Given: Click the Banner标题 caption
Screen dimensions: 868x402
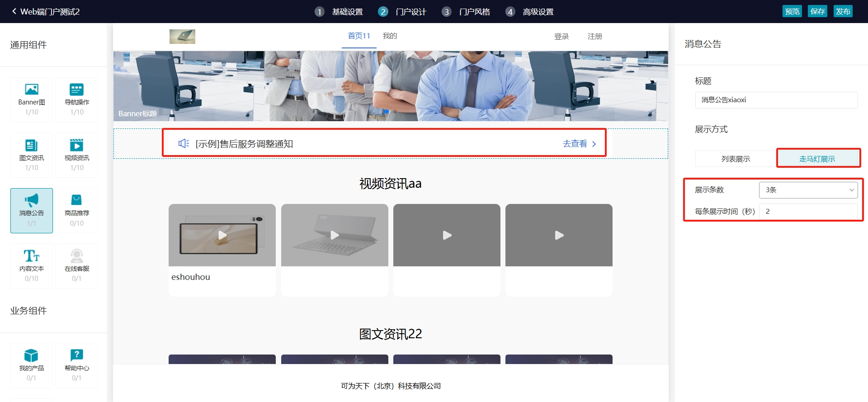Looking at the screenshot, I should point(137,114).
